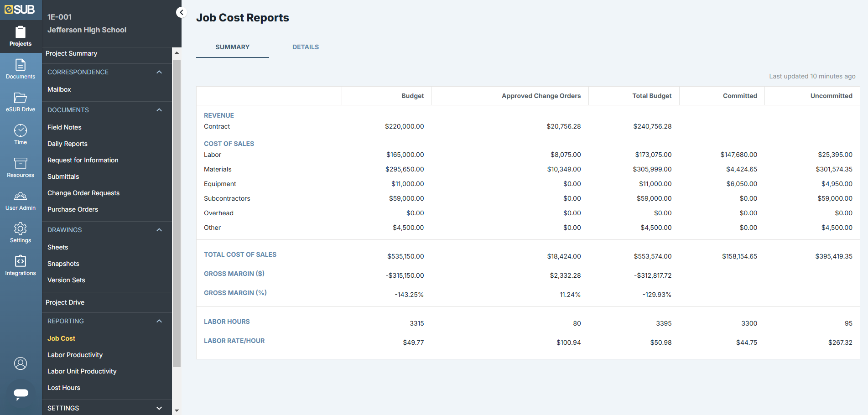Click the eSUB logo at top left
Image resolution: width=868 pixels, height=415 pixels.
pyautogui.click(x=20, y=9)
